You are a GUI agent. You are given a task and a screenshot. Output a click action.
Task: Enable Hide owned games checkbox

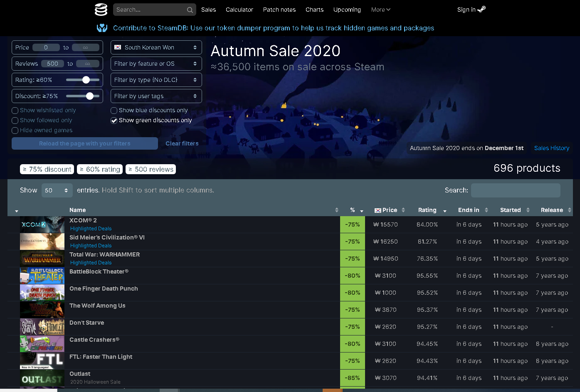click(15, 131)
